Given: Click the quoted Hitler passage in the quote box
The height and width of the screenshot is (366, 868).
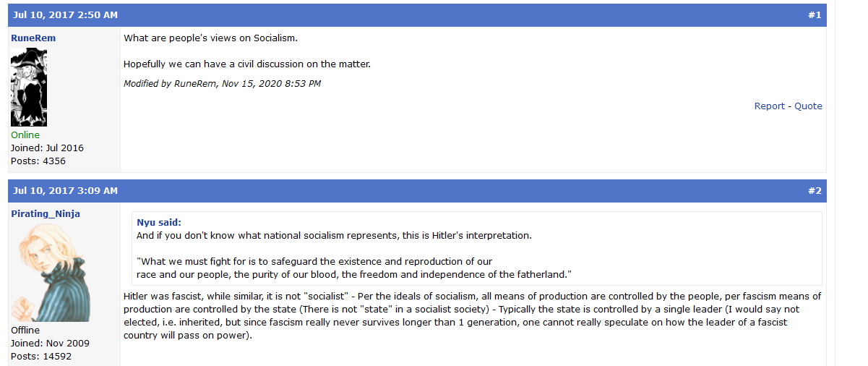Looking at the screenshot, I should [x=354, y=268].
